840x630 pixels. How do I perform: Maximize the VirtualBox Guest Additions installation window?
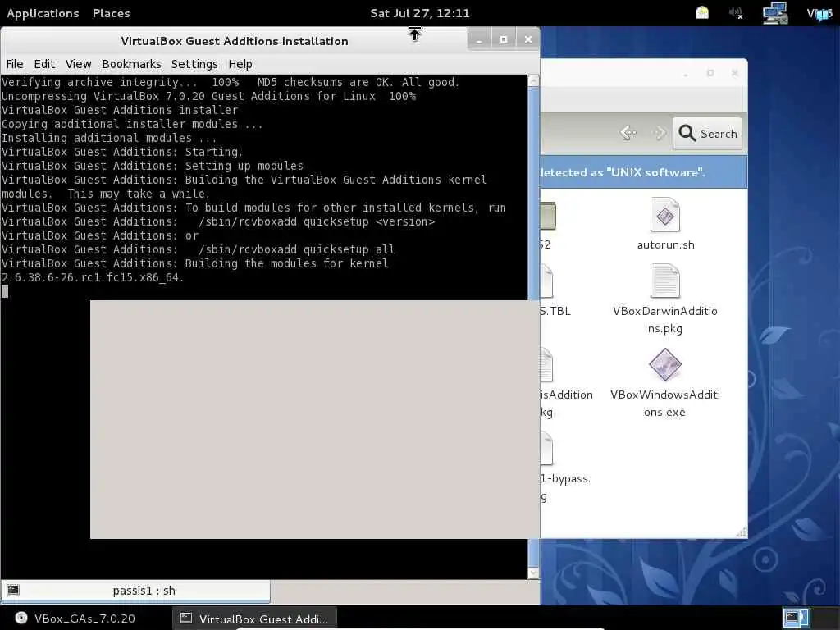pyautogui.click(x=504, y=39)
